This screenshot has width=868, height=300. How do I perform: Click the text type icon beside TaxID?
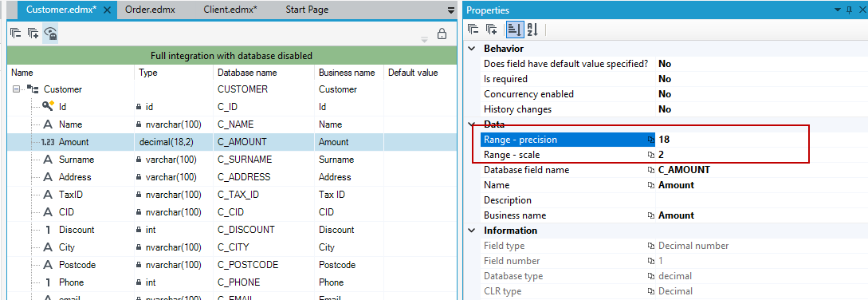coord(48,195)
